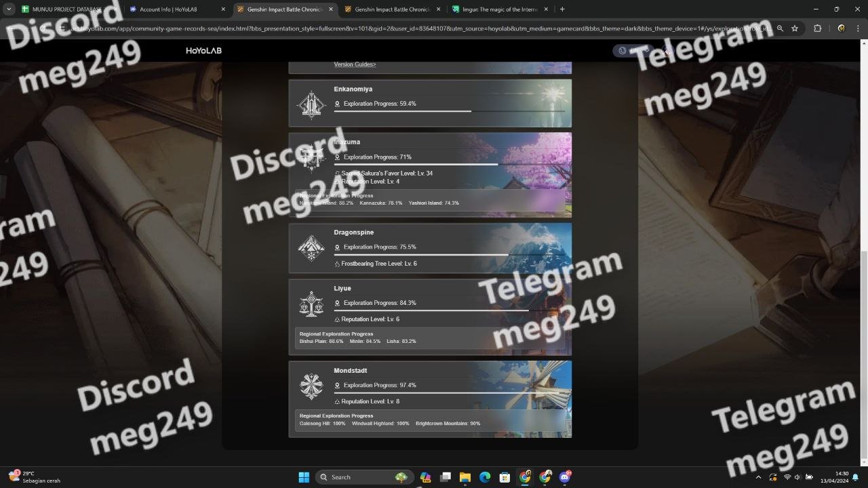Open the Chrome tab search dropdown
868x488 pixels.
pyautogui.click(x=9, y=9)
